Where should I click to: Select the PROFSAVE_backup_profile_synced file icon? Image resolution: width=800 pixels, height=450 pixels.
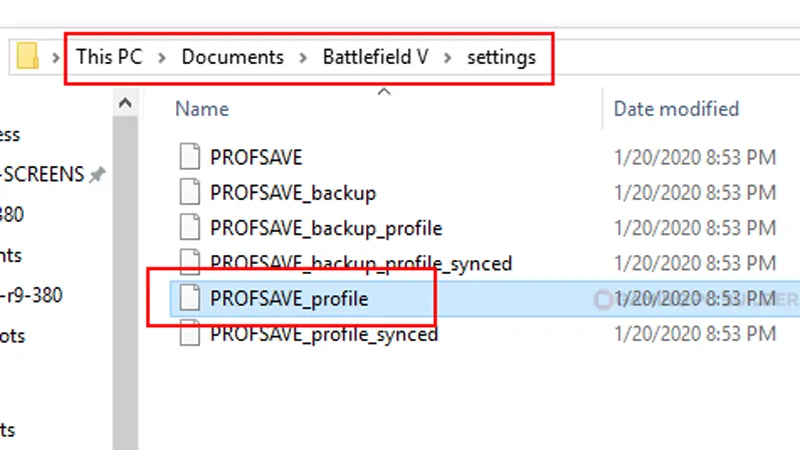click(190, 260)
